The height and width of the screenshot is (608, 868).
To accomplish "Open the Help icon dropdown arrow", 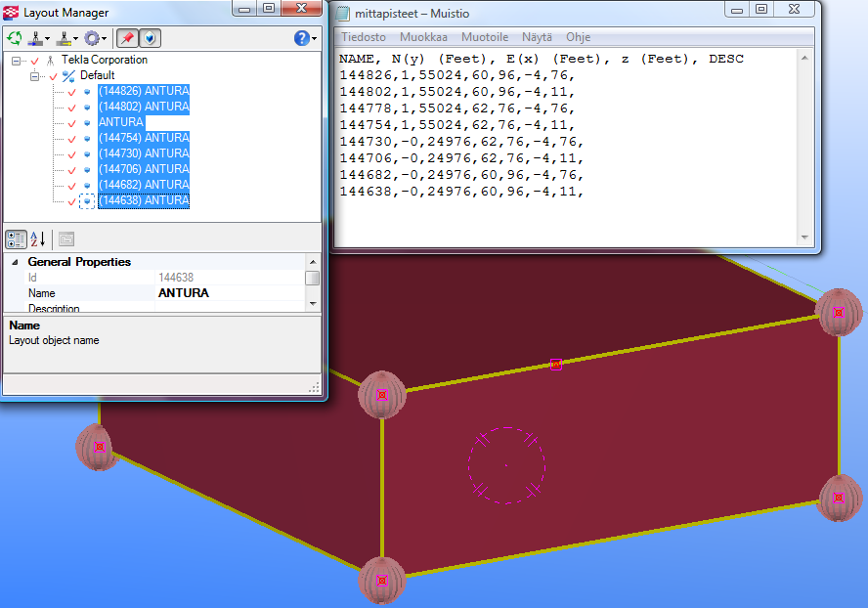I will coord(314,39).
